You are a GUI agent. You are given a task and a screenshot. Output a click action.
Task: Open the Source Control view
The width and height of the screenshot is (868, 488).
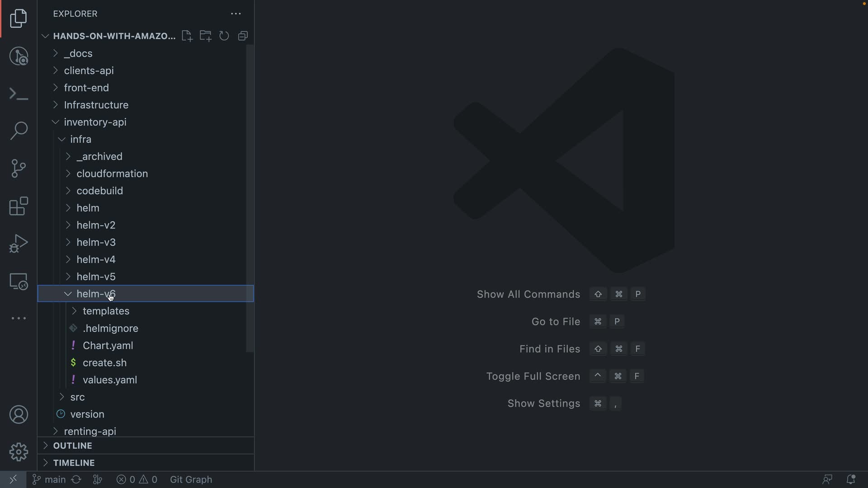click(19, 168)
